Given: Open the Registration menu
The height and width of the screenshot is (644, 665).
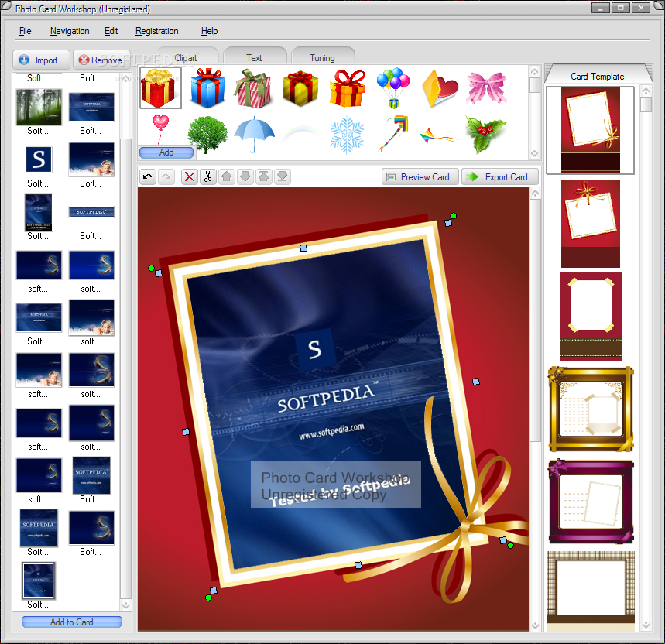Looking at the screenshot, I should (157, 31).
